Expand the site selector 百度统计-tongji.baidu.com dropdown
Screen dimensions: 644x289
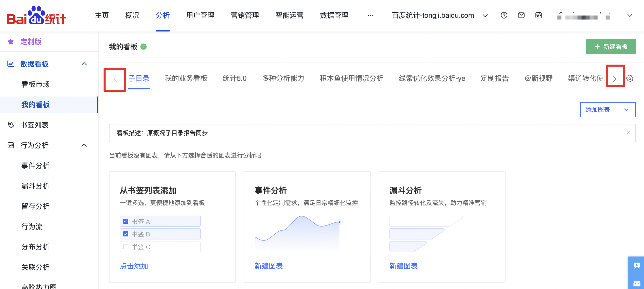(485, 16)
